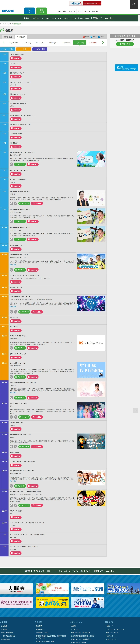Open きょうと危機管理WEB banner

pos(16,603)
